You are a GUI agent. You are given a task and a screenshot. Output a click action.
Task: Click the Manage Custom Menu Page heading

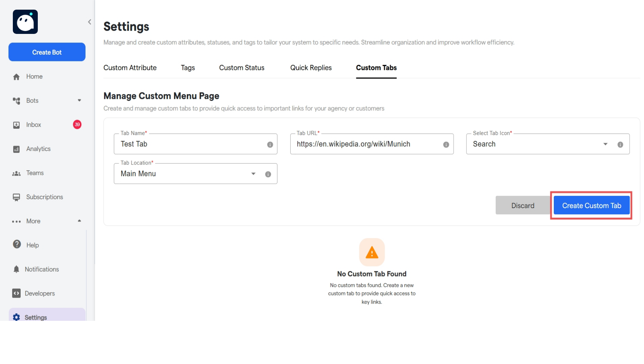pos(161,96)
